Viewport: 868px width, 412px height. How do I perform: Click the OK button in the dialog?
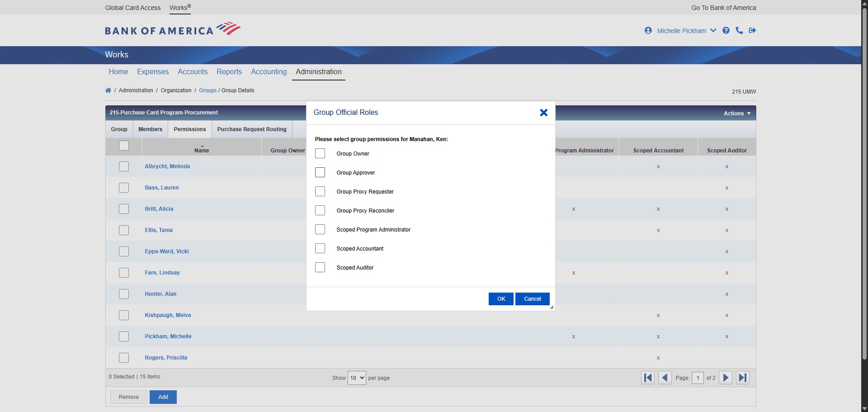tap(500, 298)
